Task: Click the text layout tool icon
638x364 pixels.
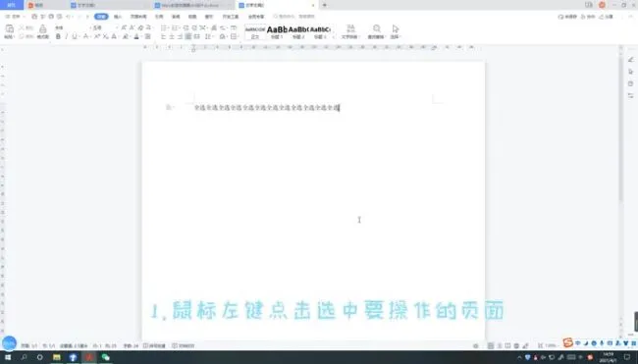Action: pyautogui.click(x=350, y=28)
